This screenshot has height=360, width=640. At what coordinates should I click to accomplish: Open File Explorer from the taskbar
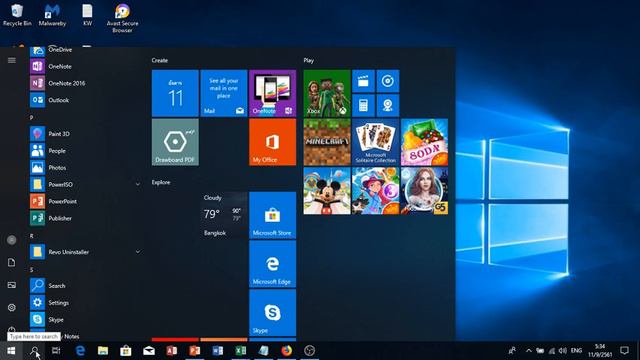coord(103,351)
